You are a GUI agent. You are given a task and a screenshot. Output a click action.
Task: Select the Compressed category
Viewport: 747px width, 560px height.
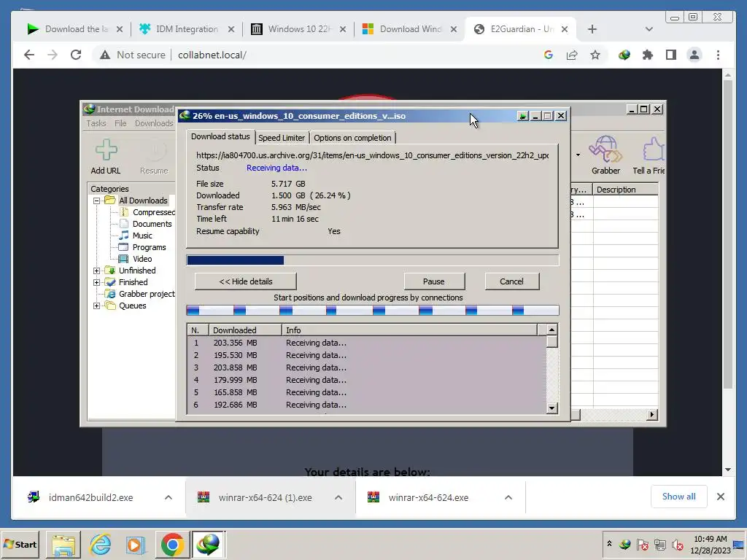[147, 212]
